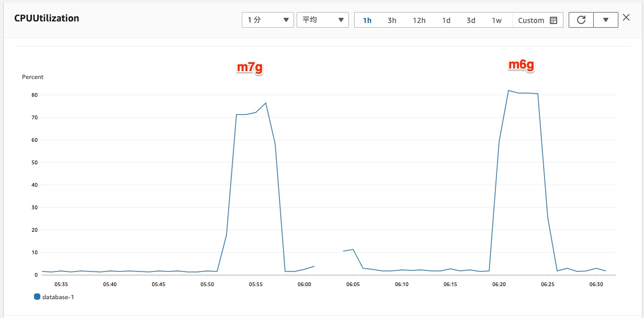Expand the 平均 statistic dropdown
This screenshot has width=644, height=318.
click(x=322, y=20)
